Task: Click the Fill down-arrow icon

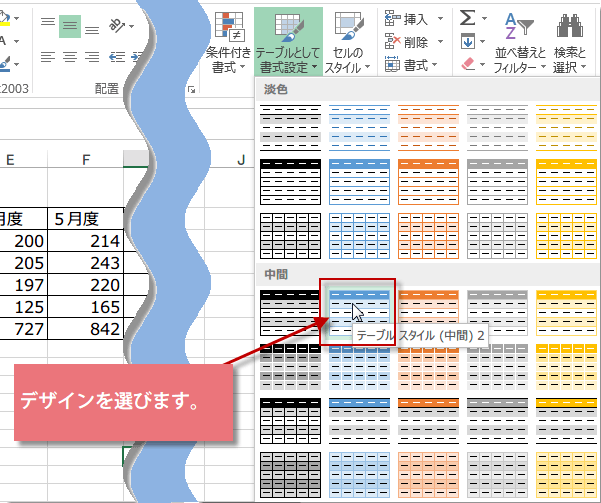Action: click(468, 41)
